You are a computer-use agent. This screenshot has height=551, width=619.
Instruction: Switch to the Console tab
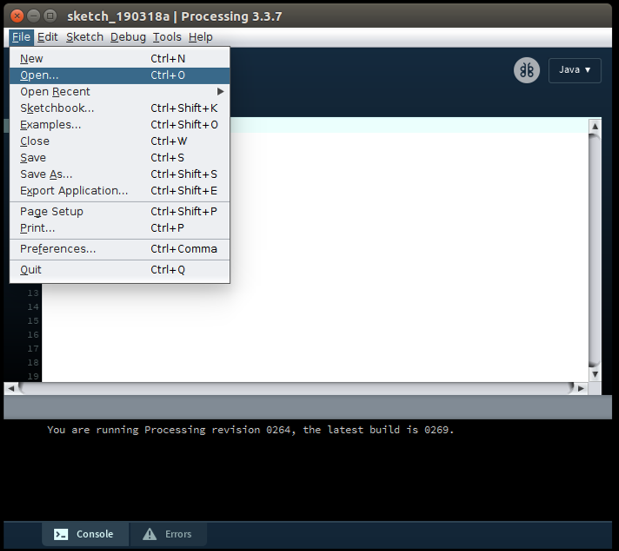tap(85, 534)
